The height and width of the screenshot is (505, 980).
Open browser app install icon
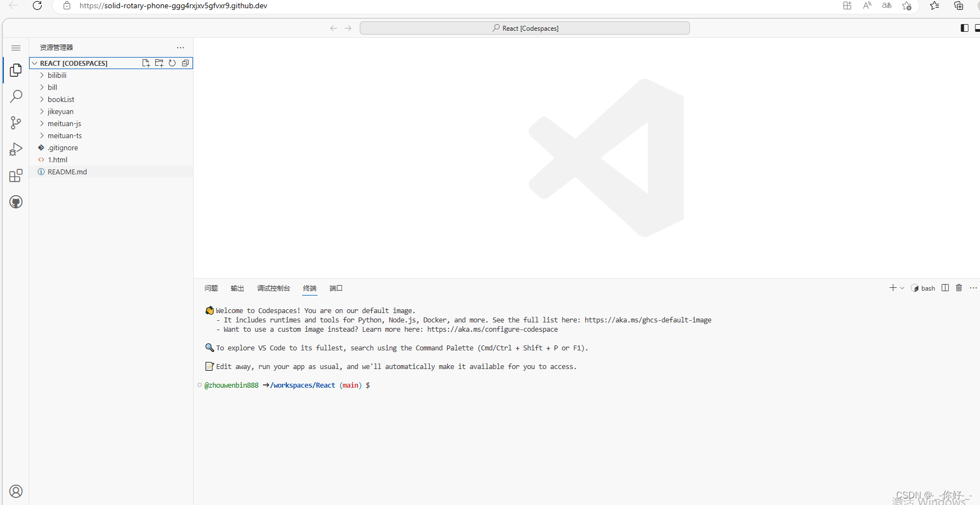[x=847, y=5]
